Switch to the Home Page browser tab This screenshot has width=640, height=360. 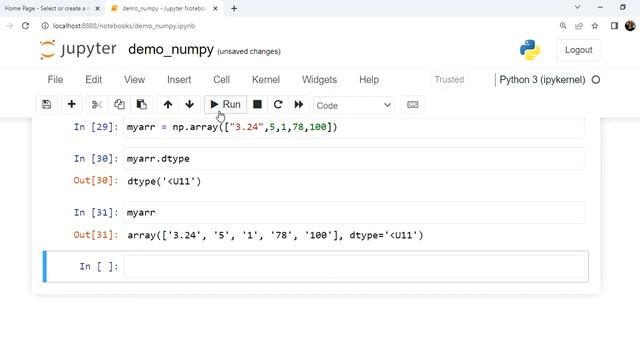(47, 8)
